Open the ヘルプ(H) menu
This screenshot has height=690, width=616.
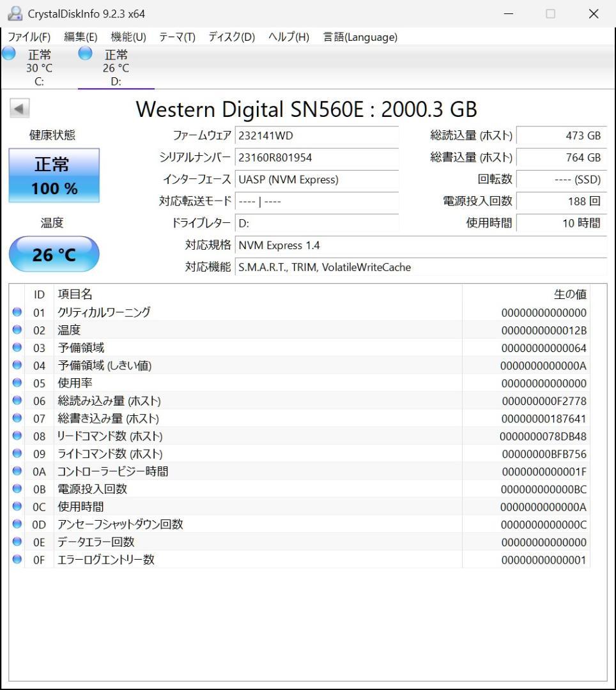coord(287,37)
